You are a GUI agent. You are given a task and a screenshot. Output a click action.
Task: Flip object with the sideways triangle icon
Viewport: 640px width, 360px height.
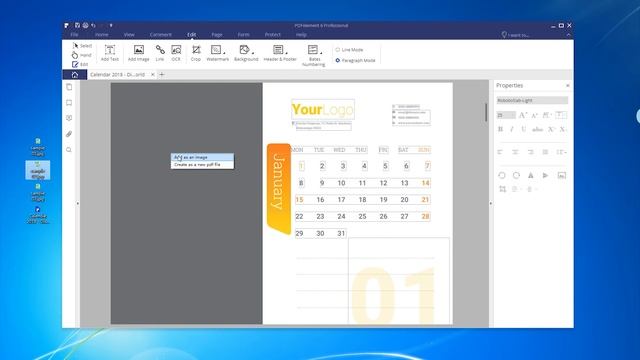coord(546,176)
